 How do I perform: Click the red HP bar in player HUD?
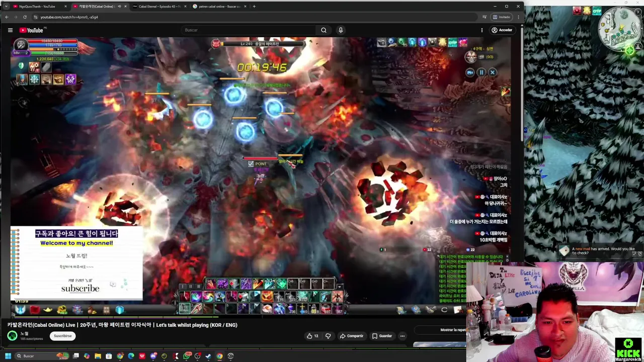coord(53,41)
